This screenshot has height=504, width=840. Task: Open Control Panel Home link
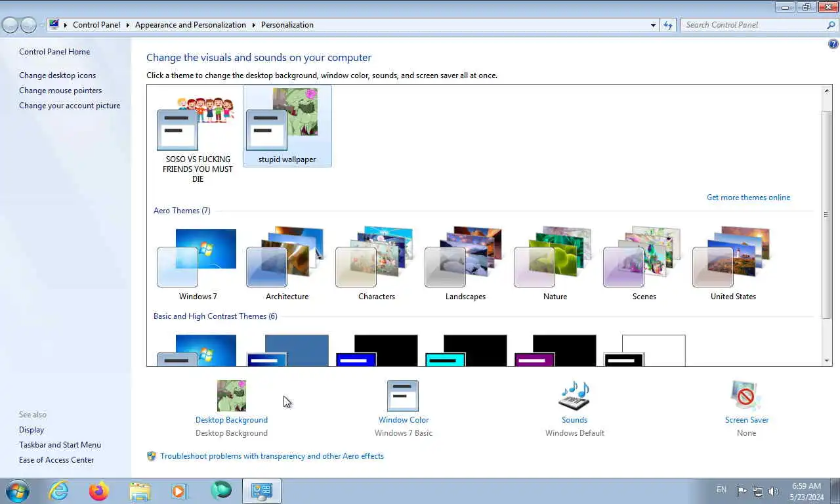tap(54, 52)
